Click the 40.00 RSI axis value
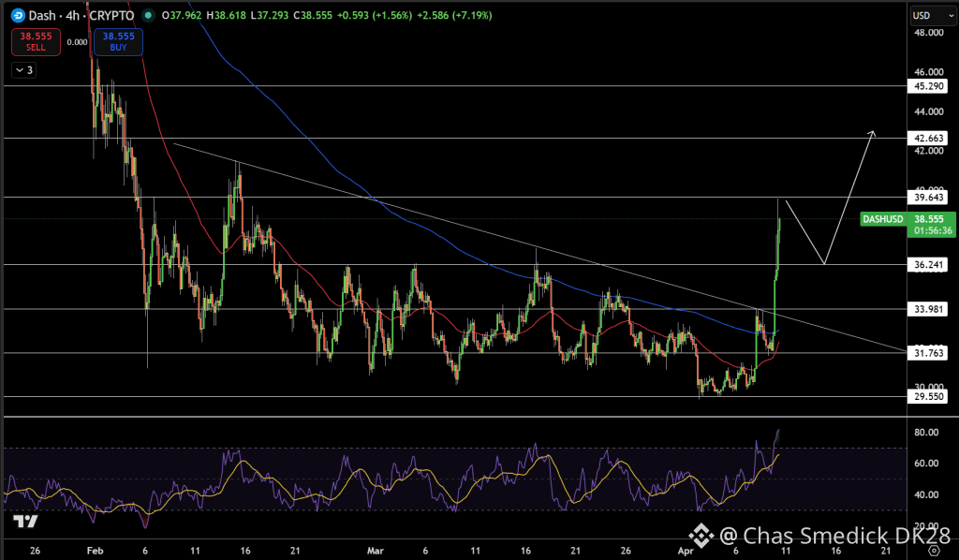The height and width of the screenshot is (560, 959). point(926,494)
